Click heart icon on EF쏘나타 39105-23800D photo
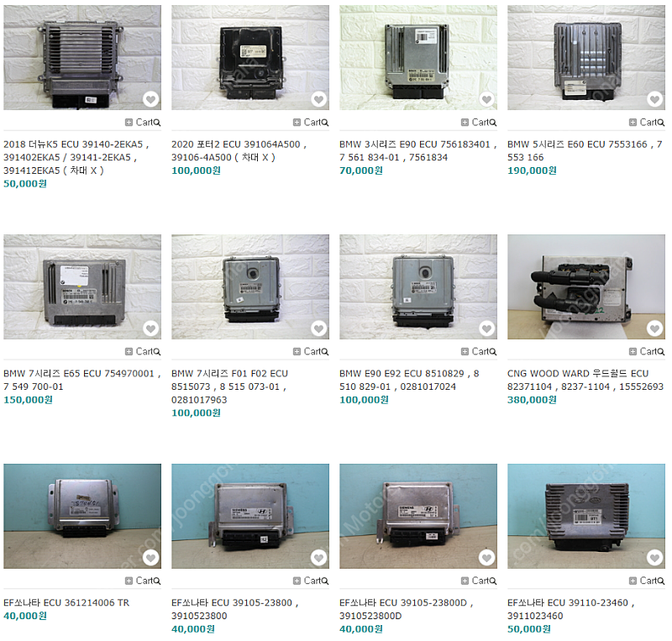This screenshot has width=672, height=641. [x=487, y=558]
